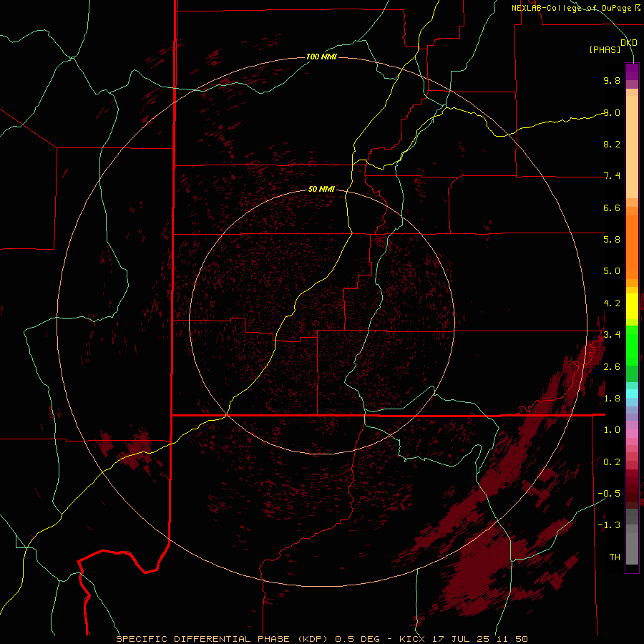Click the -1.3 scale value label
Image resolution: width=644 pixels, height=644 pixels.
[609, 525]
